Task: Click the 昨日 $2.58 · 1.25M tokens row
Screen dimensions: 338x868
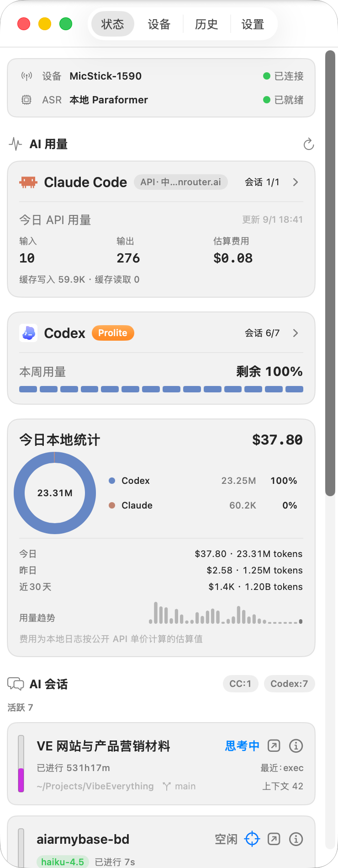Action: coord(161,570)
